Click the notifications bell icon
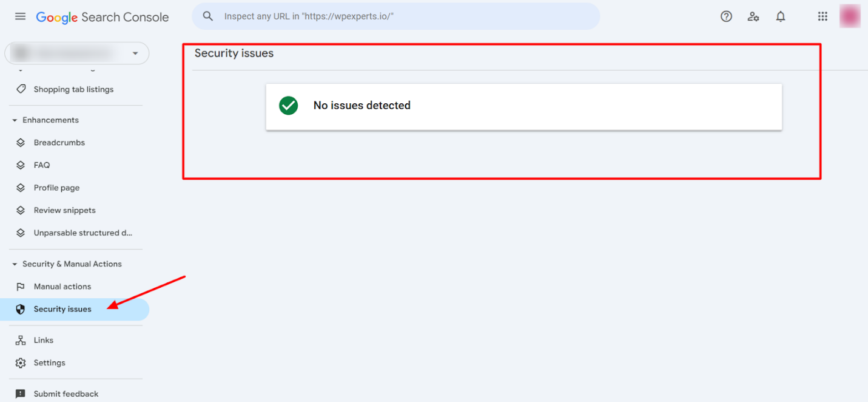Image resolution: width=868 pixels, height=402 pixels. (x=781, y=16)
